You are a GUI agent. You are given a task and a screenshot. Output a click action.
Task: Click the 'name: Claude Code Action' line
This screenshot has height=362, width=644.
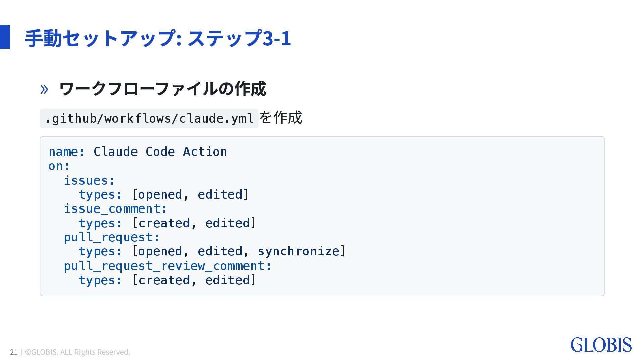point(138,152)
